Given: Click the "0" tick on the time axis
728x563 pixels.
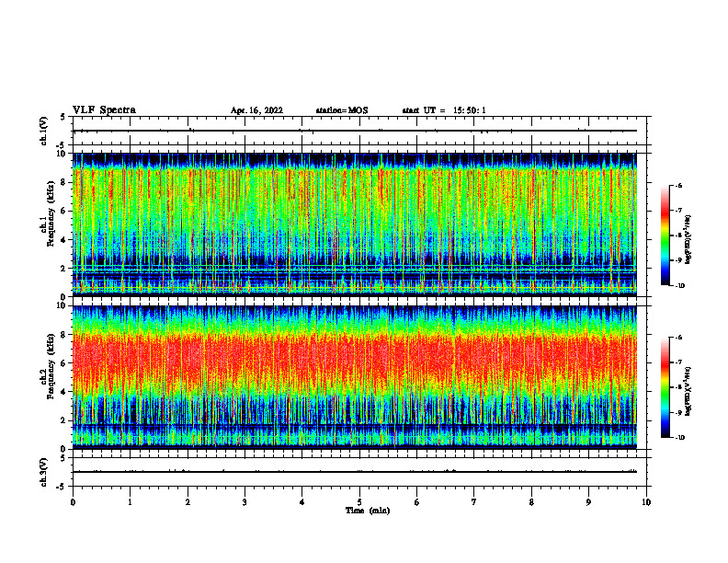Looking at the screenshot, I should tap(73, 502).
